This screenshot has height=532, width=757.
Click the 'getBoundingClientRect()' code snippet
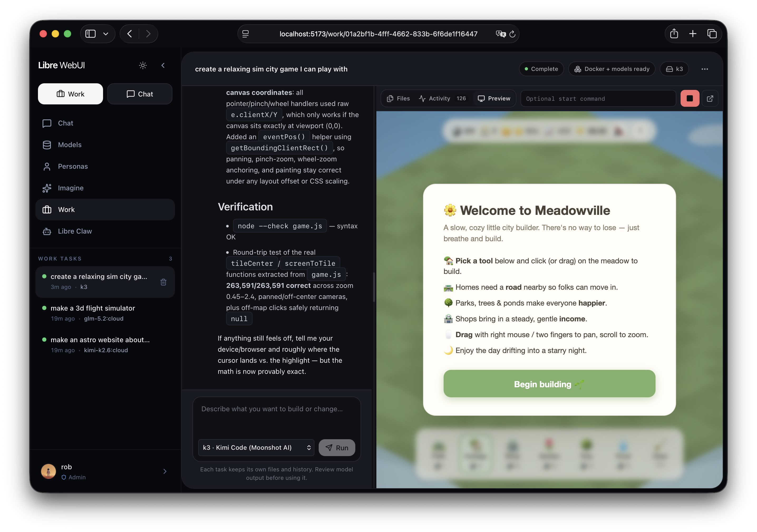click(x=279, y=148)
